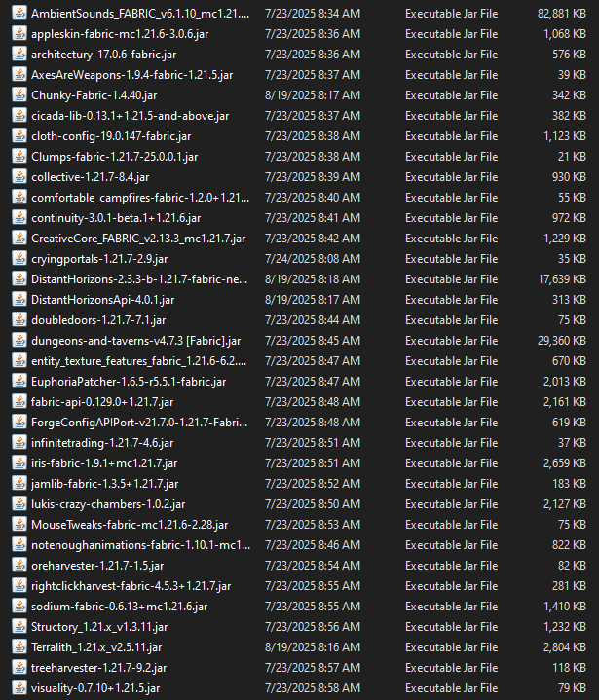
Task: Click the jar icon beside appleskin-fabric-mc1.21.6-3.0.6.jar
Action: point(19,34)
